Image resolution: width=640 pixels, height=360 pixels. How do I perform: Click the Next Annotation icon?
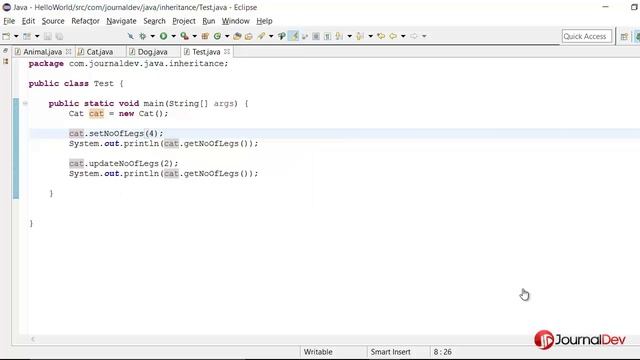click(339, 36)
